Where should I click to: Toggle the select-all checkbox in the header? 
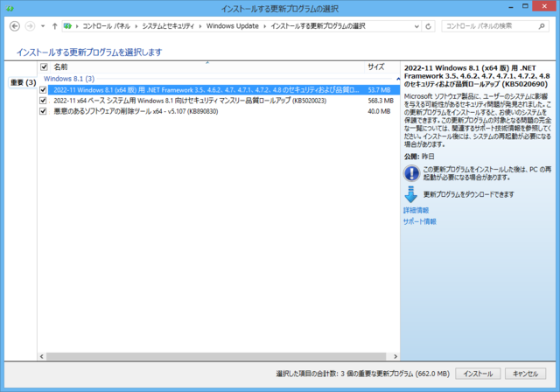(44, 66)
